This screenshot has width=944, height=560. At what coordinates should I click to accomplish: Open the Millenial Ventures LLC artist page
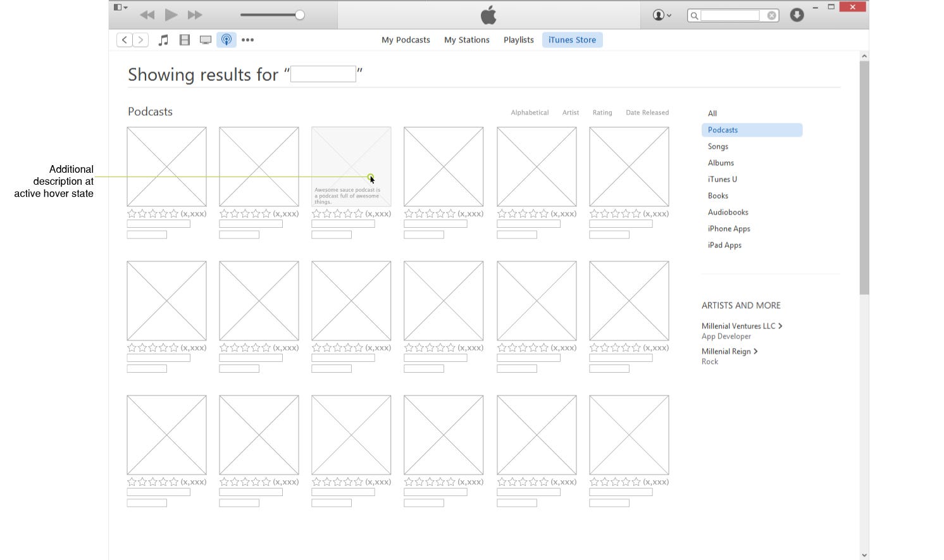tap(742, 326)
